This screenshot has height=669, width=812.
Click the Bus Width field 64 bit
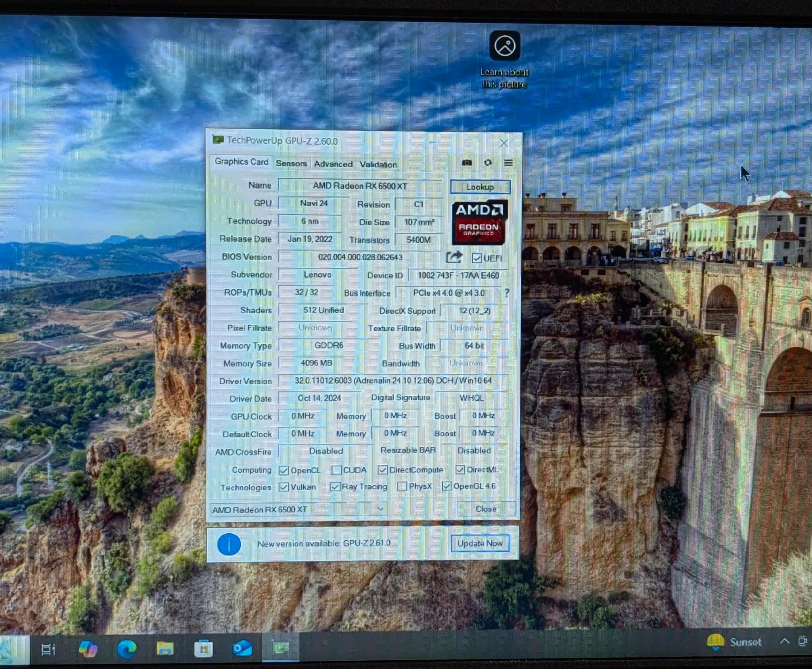coord(474,346)
